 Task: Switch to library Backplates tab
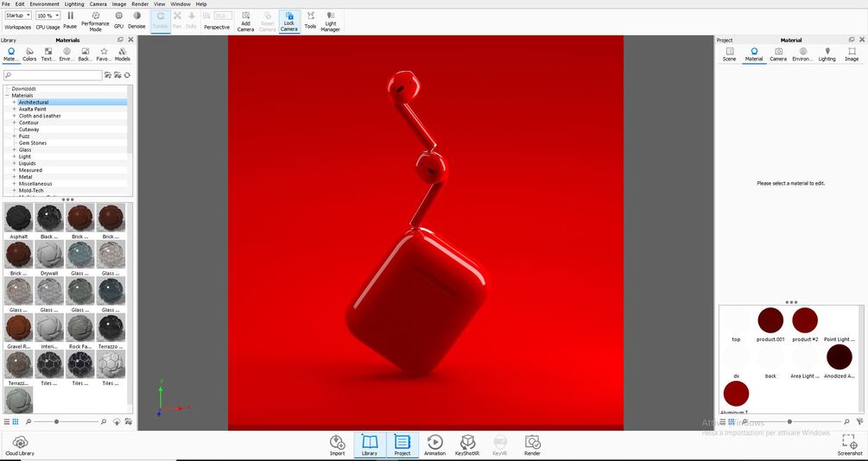[x=85, y=54]
